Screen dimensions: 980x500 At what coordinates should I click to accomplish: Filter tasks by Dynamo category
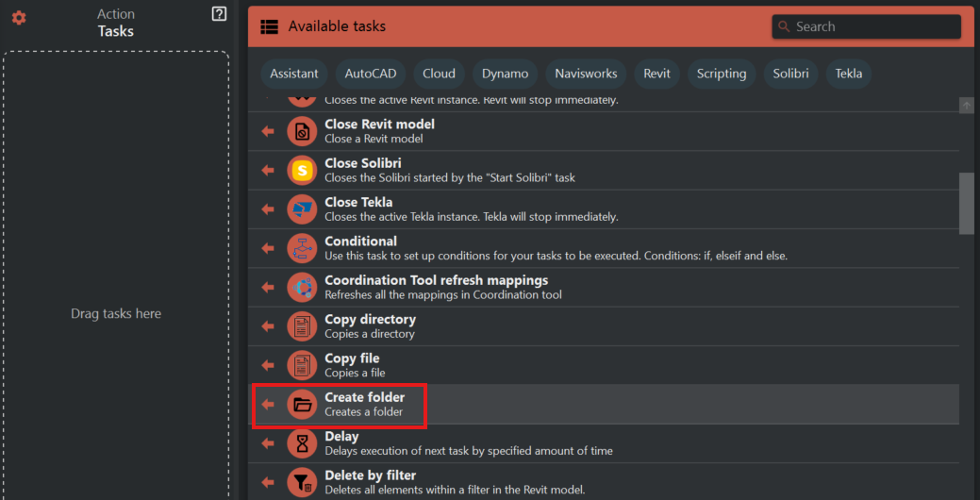[505, 74]
